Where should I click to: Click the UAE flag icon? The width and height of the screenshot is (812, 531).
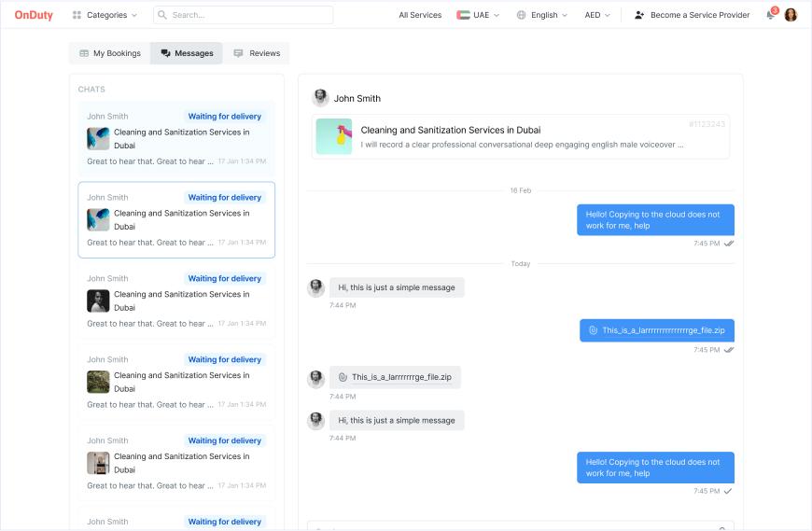pos(463,15)
